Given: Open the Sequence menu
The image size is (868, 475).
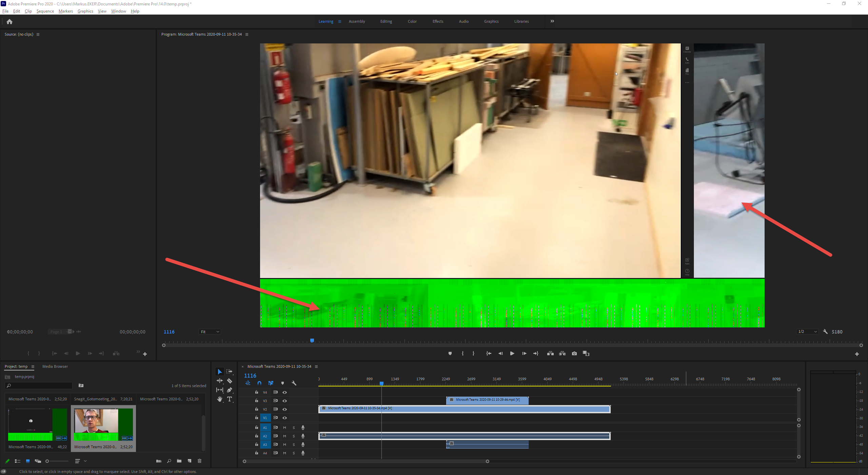Looking at the screenshot, I should pos(45,11).
